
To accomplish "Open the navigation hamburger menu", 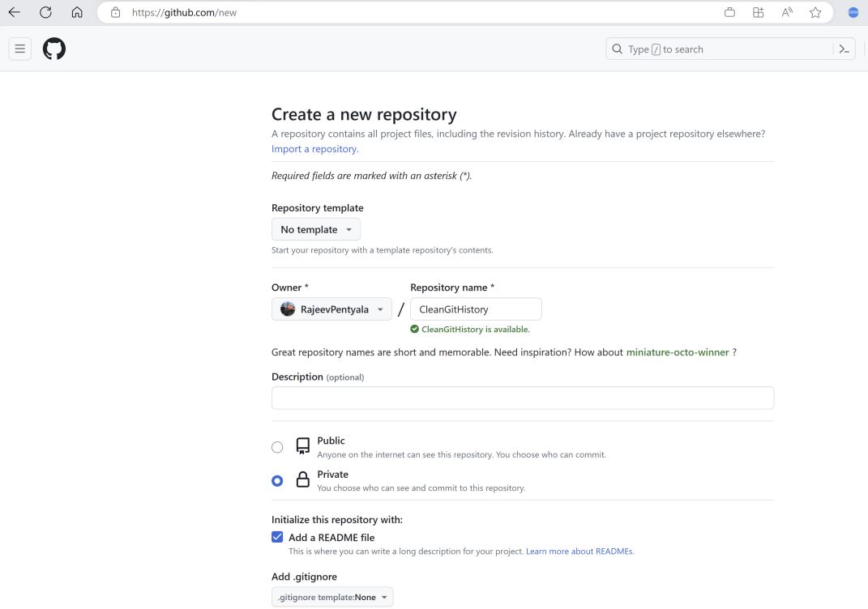I will click(19, 49).
